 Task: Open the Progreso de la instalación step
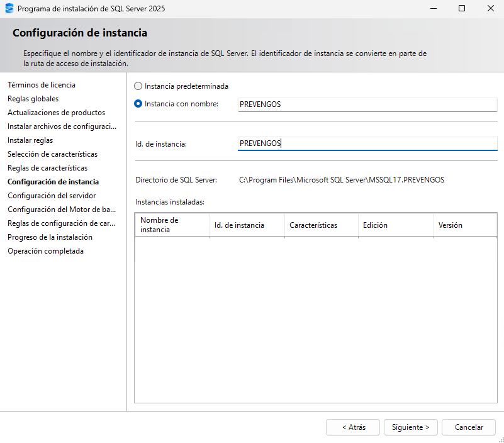tap(50, 237)
